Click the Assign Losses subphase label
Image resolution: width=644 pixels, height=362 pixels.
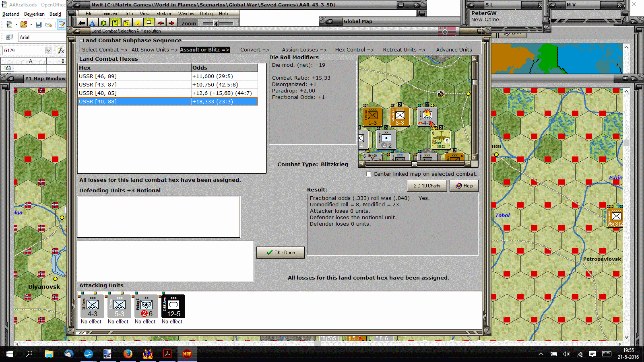click(x=304, y=50)
